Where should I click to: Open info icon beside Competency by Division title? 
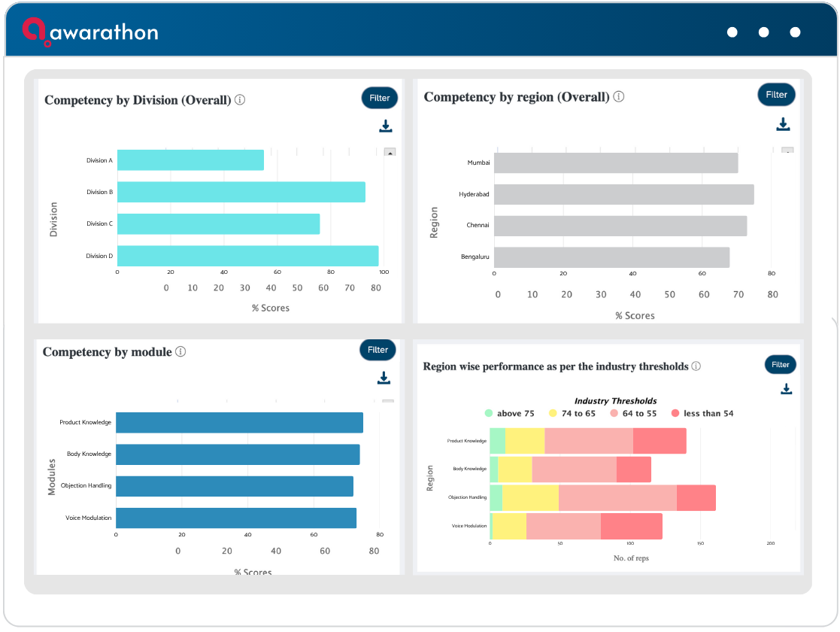pyautogui.click(x=240, y=100)
